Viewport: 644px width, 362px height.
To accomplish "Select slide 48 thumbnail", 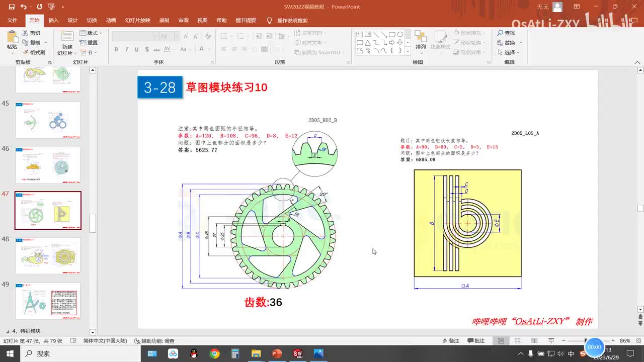I will click(x=48, y=255).
